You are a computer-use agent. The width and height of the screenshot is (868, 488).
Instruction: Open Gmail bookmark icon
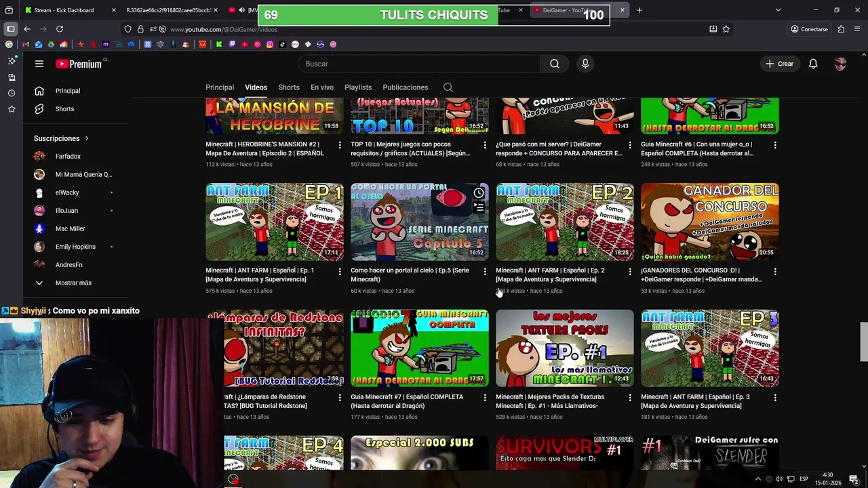click(x=26, y=44)
